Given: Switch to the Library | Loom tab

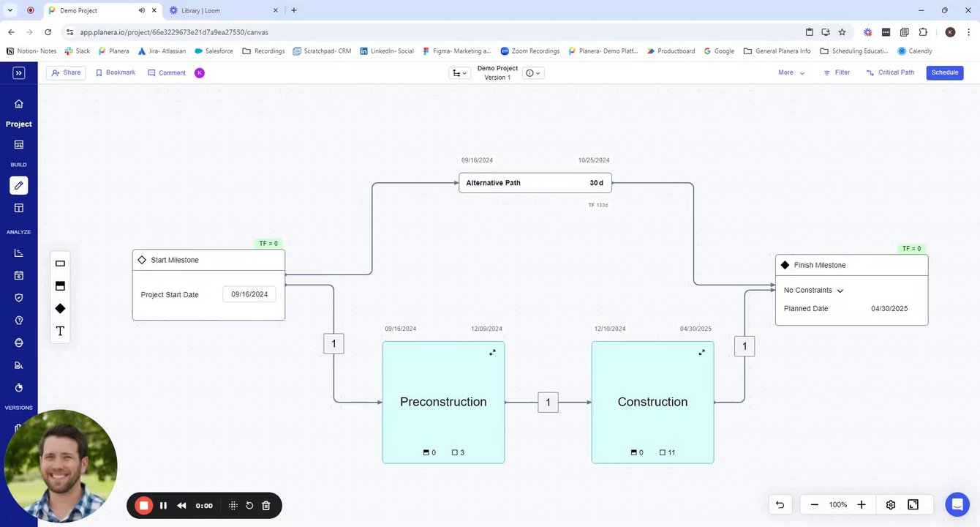Looking at the screenshot, I should tap(223, 10).
